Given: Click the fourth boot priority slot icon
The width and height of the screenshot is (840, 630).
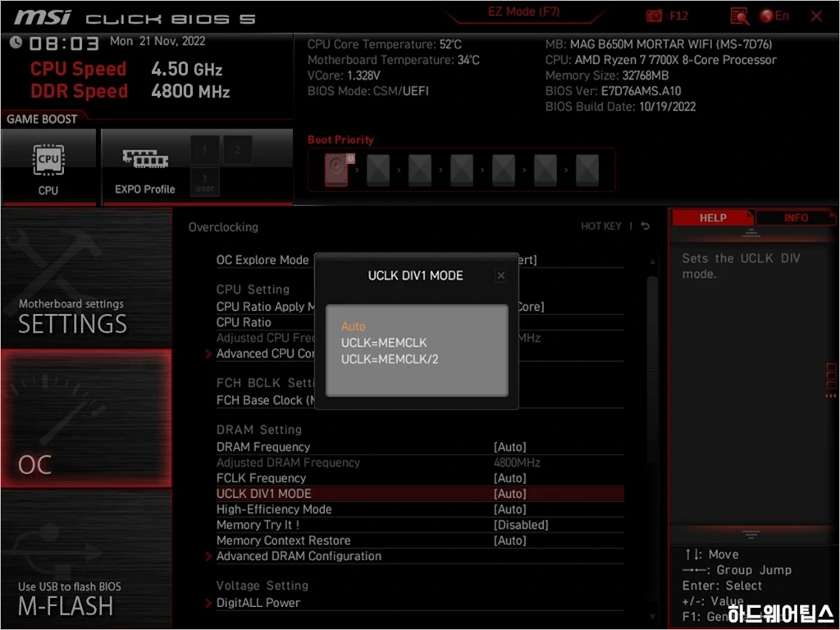Looking at the screenshot, I should click(x=462, y=170).
